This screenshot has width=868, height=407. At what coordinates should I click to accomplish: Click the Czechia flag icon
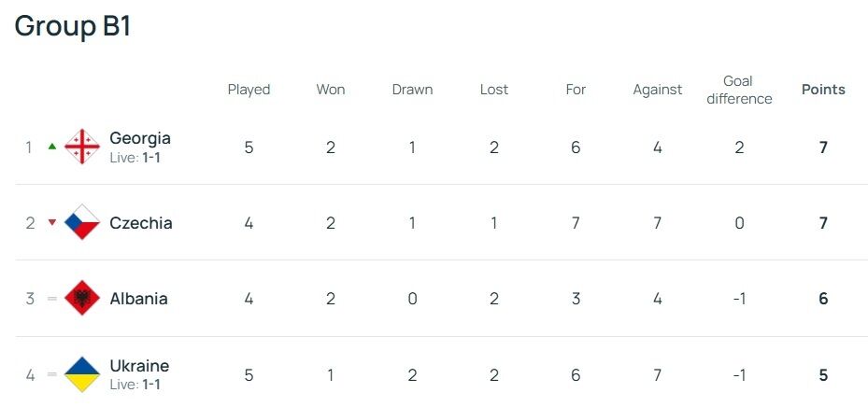82,223
